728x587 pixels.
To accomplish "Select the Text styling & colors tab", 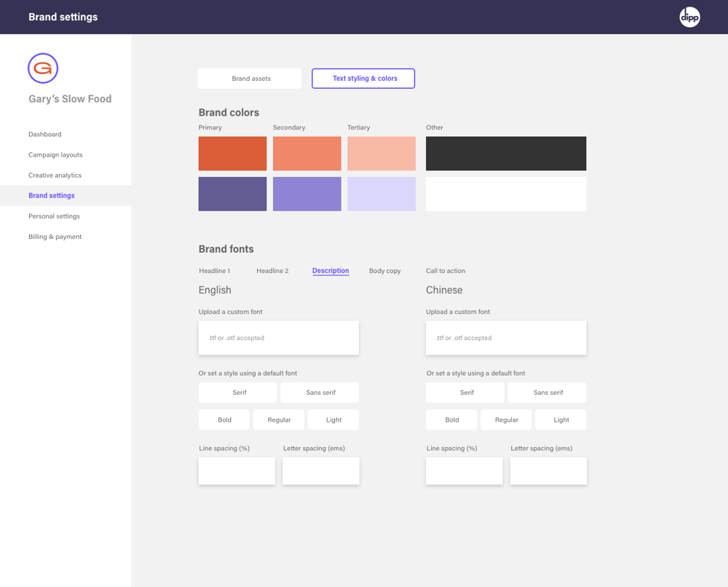I will (x=363, y=78).
